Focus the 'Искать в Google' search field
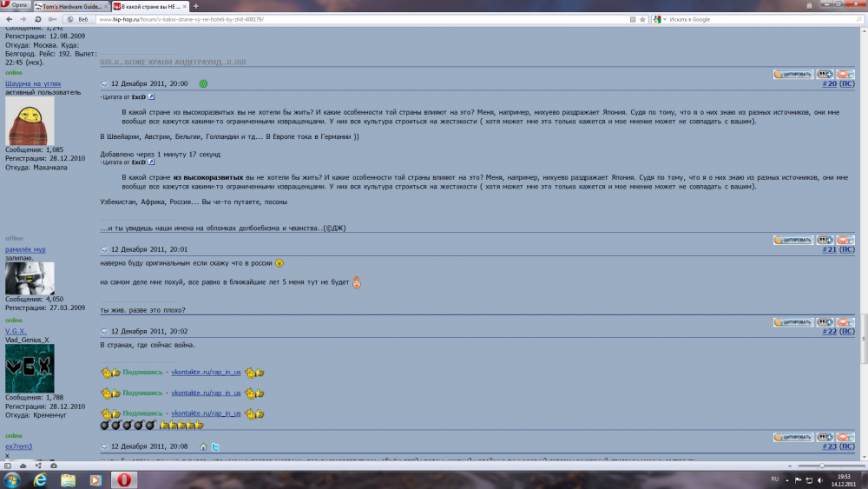The width and height of the screenshot is (868, 489). click(x=761, y=19)
